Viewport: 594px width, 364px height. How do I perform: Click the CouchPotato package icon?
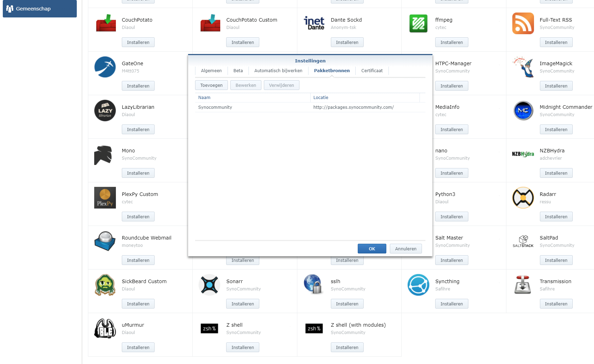coord(106,23)
